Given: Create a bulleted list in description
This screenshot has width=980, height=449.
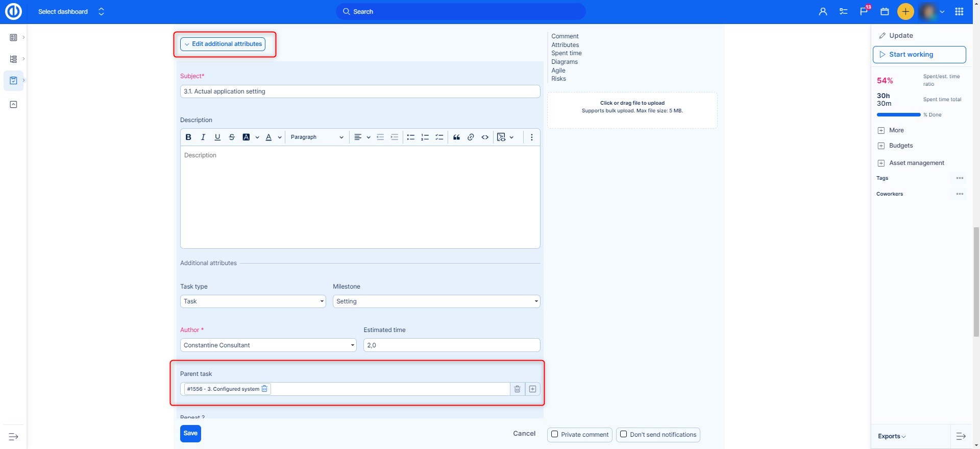Looking at the screenshot, I should tap(410, 137).
